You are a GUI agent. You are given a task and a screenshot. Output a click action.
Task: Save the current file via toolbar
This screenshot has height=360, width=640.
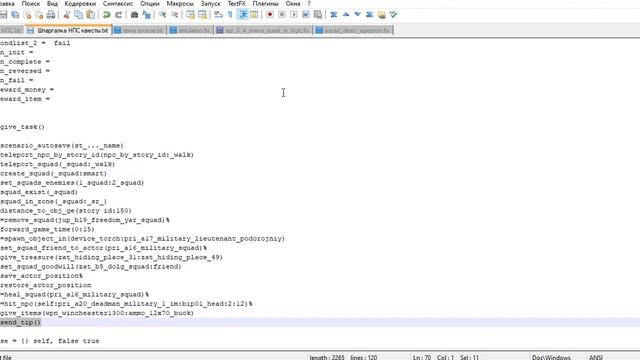3,15
